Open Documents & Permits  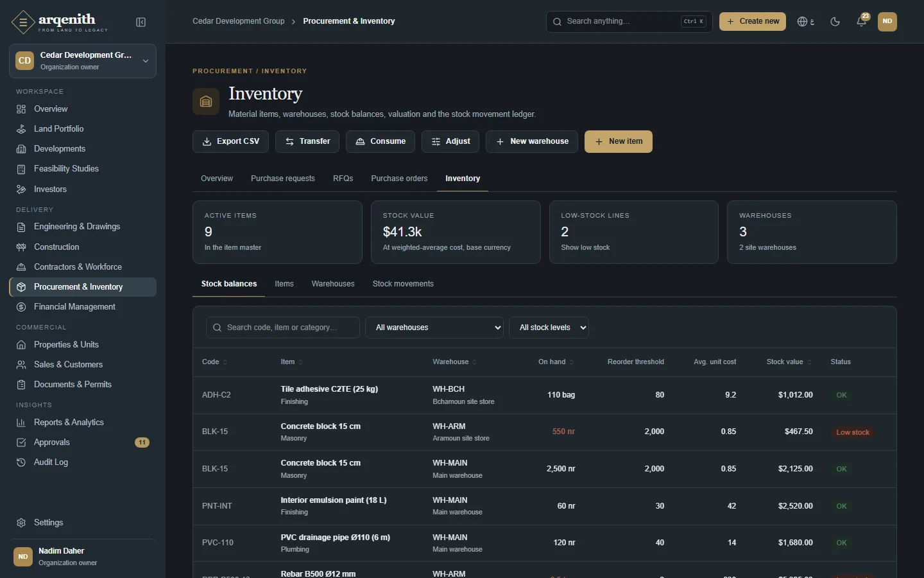[83, 385]
